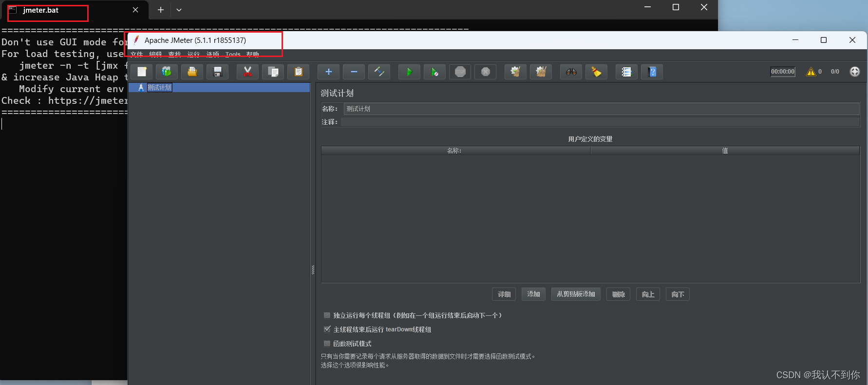This screenshot has width=868, height=385.
Task: Click the Open file folder icon
Action: point(192,72)
